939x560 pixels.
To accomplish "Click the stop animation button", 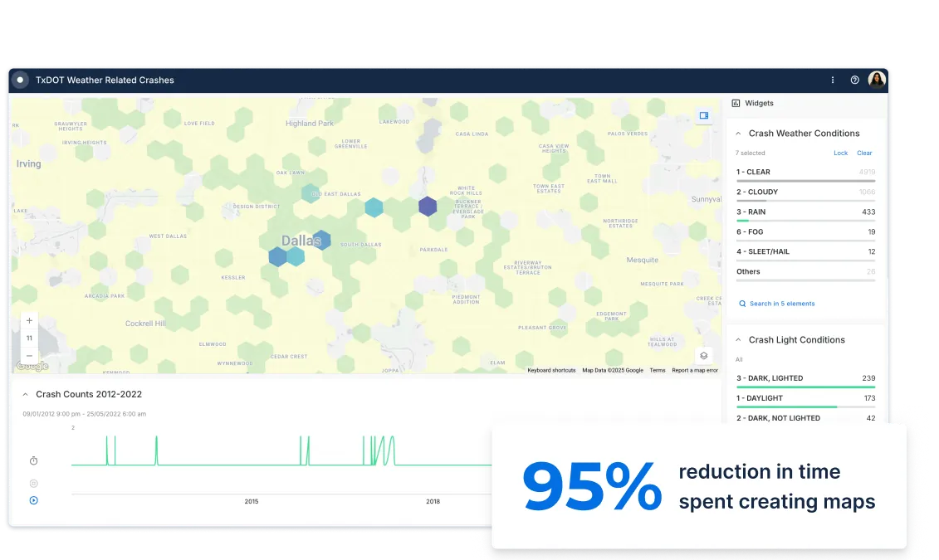I will tap(34, 483).
